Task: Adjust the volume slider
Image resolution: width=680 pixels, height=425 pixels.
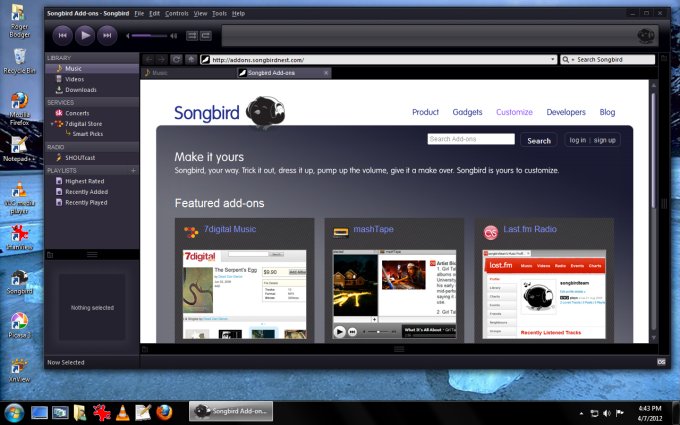Action: click(149, 36)
